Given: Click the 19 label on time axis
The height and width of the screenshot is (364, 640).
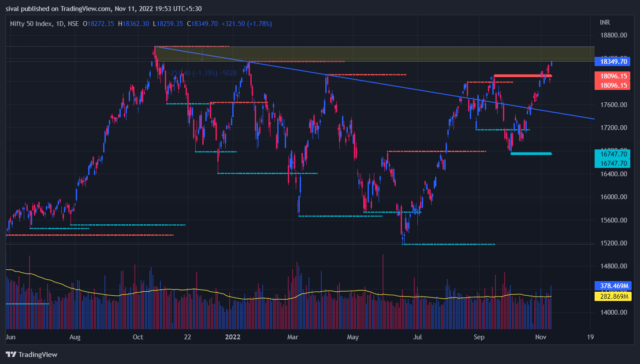Looking at the screenshot, I should pos(591,337).
